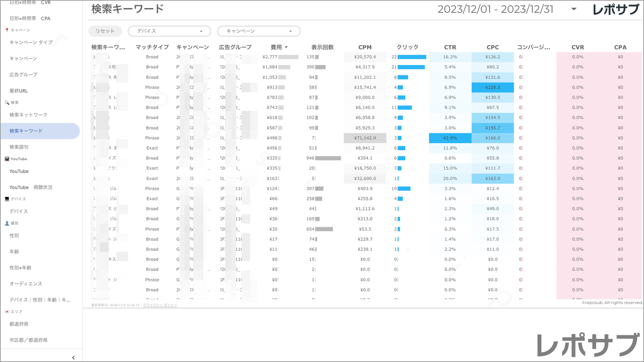Screen dimensions: 644x362
Task: Open the デバイス filter dropdown
Action: [169, 31]
